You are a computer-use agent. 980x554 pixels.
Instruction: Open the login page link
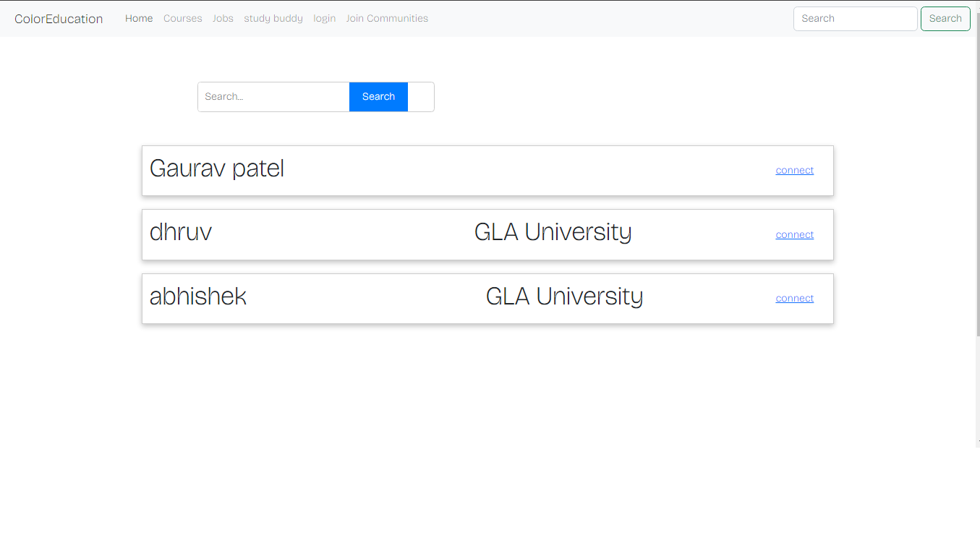click(324, 18)
